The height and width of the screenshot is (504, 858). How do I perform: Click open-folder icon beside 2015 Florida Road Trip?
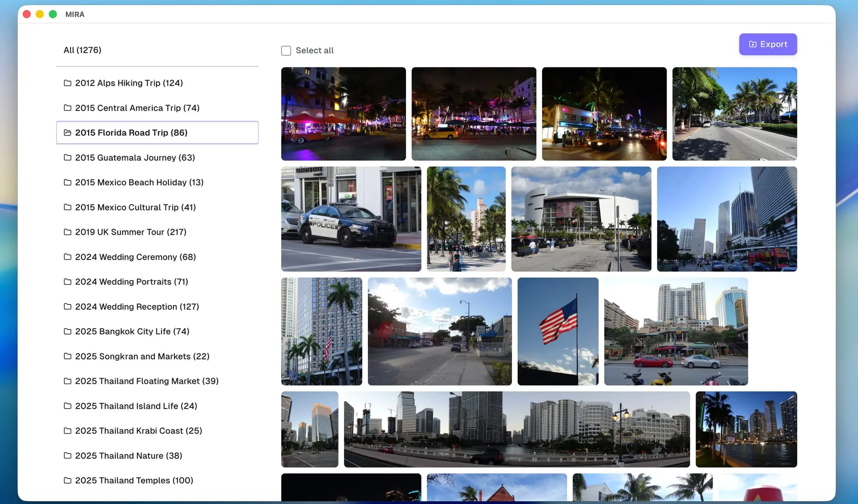tap(67, 133)
